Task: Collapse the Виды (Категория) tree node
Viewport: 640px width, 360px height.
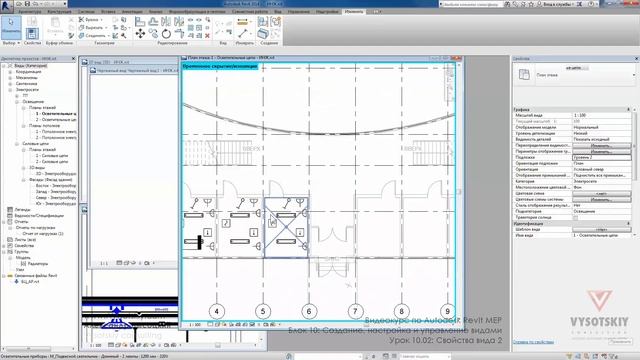Action: click(x=4, y=66)
